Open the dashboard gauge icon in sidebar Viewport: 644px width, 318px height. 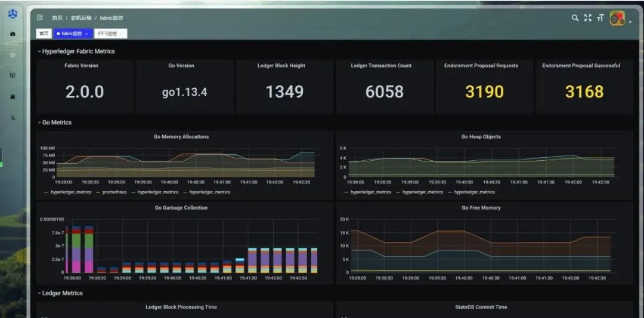pyautogui.click(x=13, y=35)
